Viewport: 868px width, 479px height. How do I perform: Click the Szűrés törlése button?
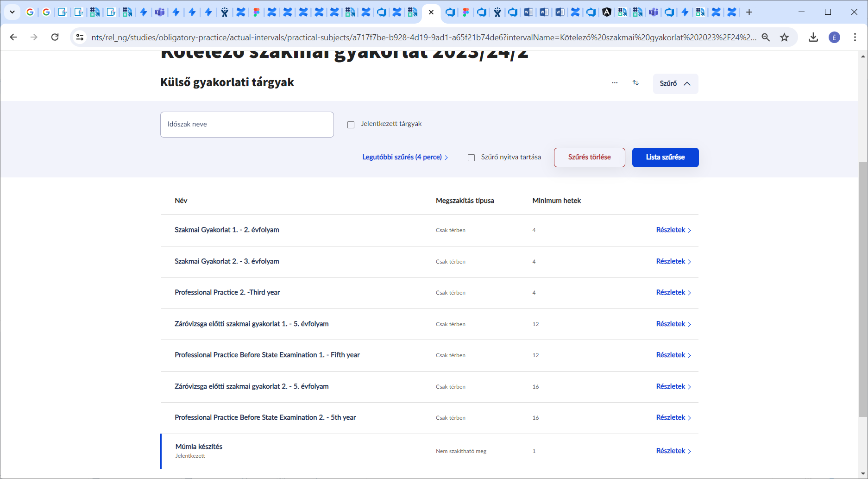pyautogui.click(x=589, y=158)
